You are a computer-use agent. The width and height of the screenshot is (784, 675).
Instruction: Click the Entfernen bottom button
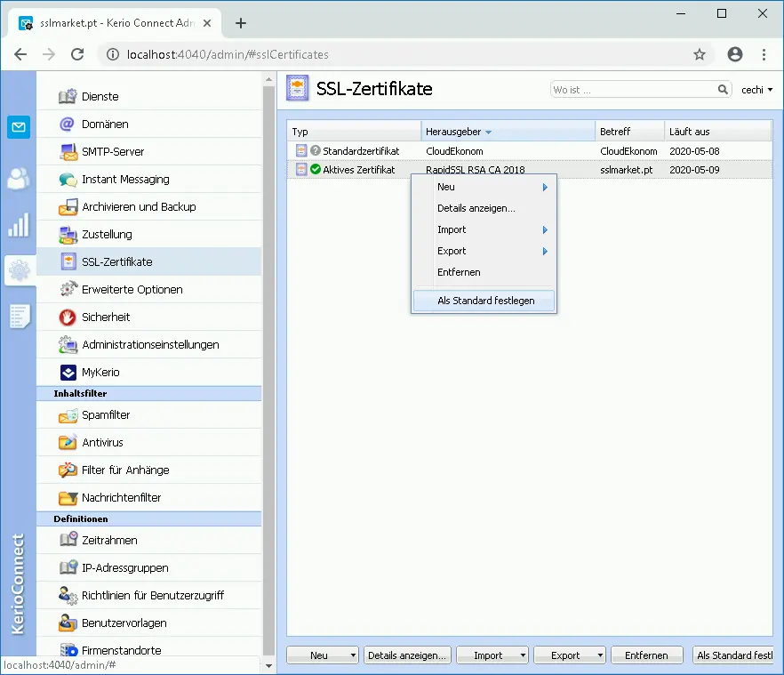coord(646,655)
